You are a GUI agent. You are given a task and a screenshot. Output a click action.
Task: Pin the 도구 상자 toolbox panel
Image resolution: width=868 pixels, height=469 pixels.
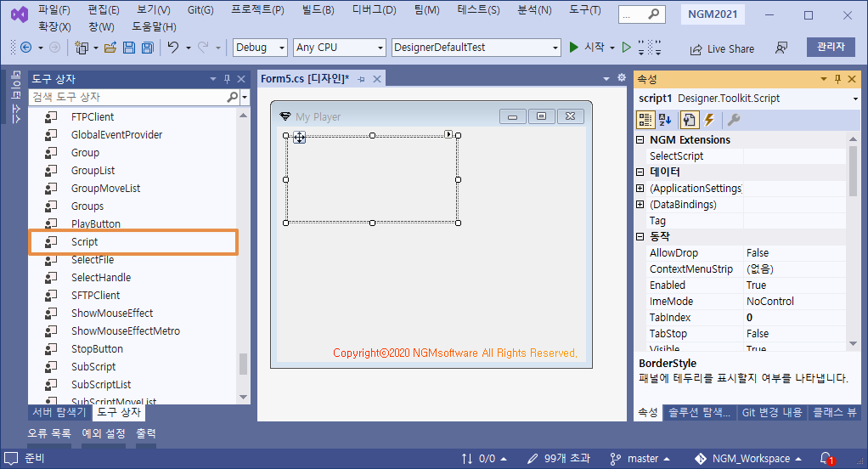pos(227,79)
